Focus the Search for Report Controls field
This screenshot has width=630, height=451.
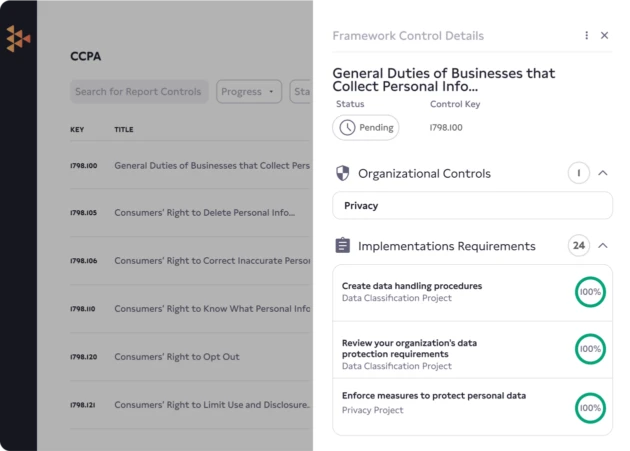[x=139, y=92]
